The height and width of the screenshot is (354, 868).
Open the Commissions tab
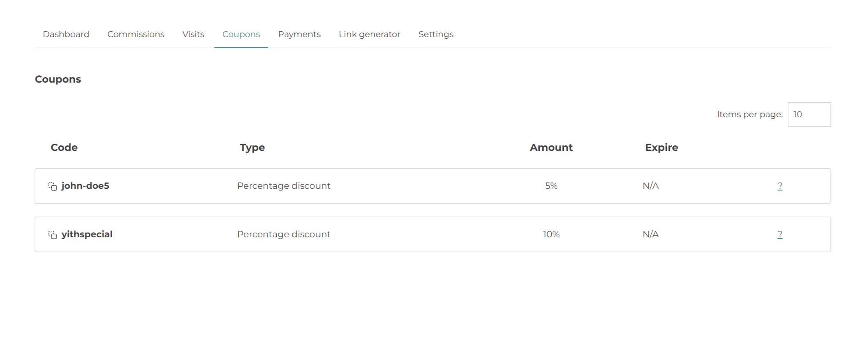click(135, 34)
